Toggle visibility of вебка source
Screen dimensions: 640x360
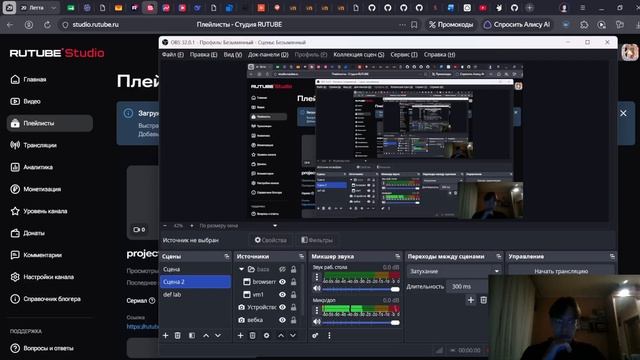click(x=282, y=320)
